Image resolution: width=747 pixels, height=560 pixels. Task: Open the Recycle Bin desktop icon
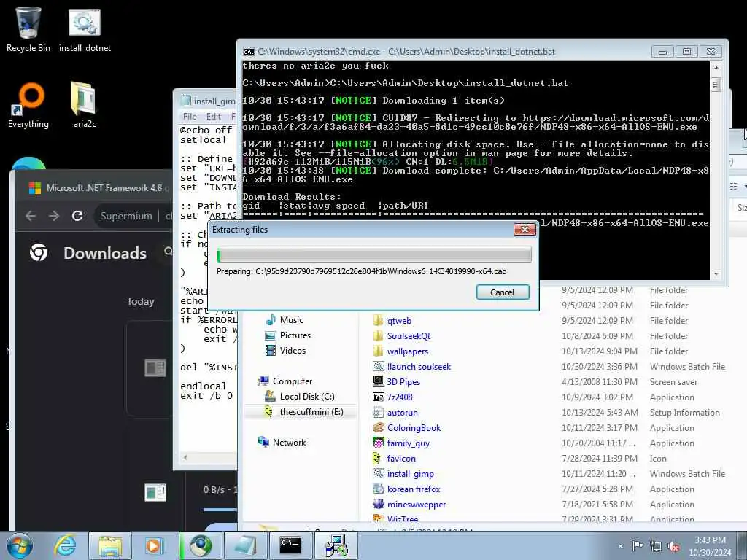(x=28, y=29)
